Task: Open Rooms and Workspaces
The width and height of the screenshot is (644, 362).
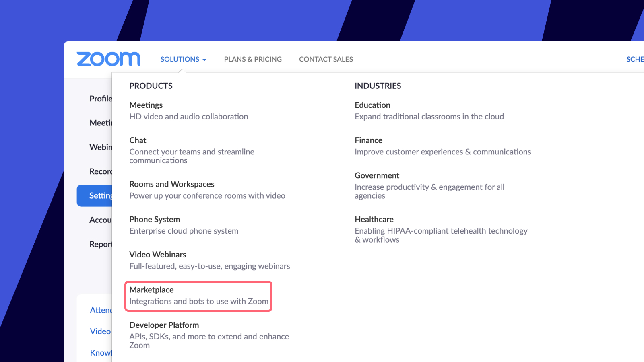Action: [172, 184]
